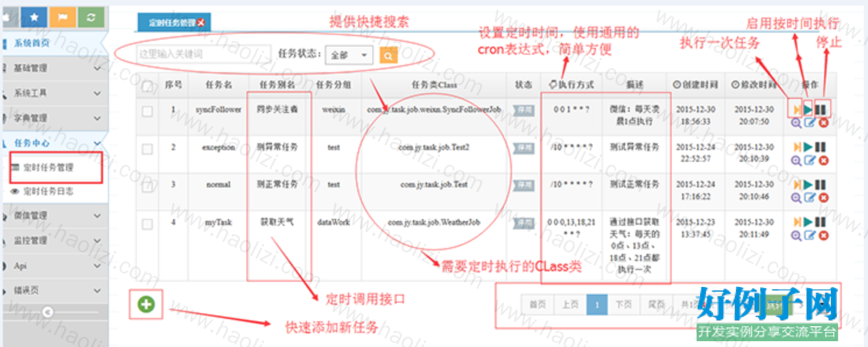Select 定时任务管理 in the sidebar submenu
This screenshot has height=347, width=868.
coord(48,168)
